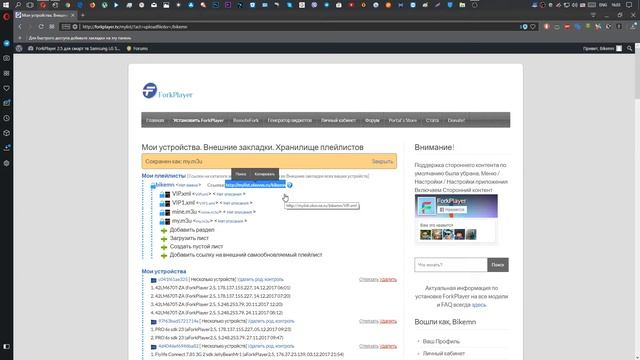Click the admin bar search magnifier icon
The height and width of the screenshot is (360, 640).
[x=629, y=48]
